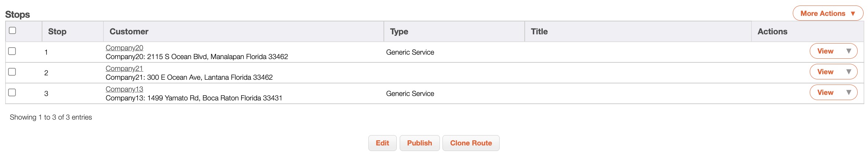Open the More Actions dropdown
868x158 pixels.
(x=827, y=14)
